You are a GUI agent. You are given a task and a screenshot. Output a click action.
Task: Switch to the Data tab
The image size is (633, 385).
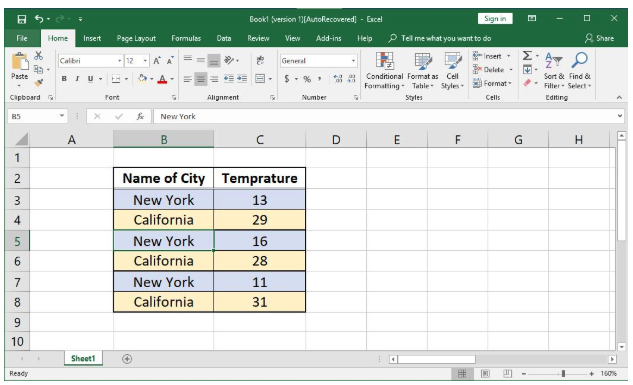224,38
